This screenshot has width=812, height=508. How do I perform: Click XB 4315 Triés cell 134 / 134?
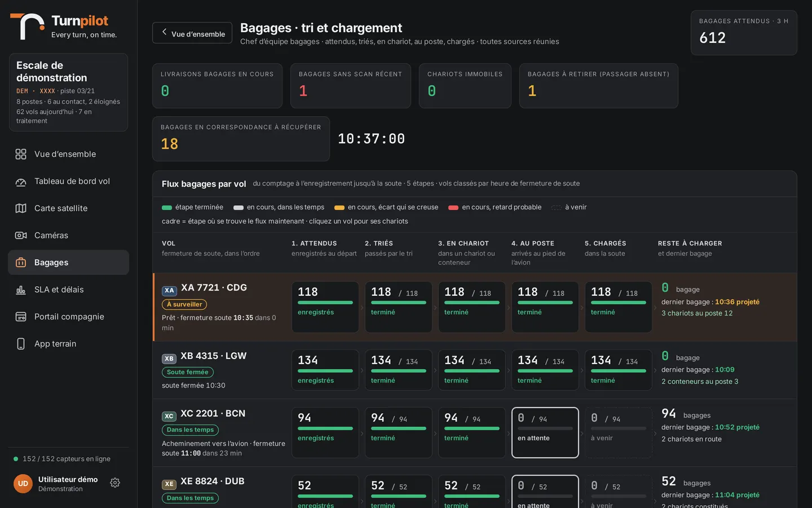click(399, 370)
